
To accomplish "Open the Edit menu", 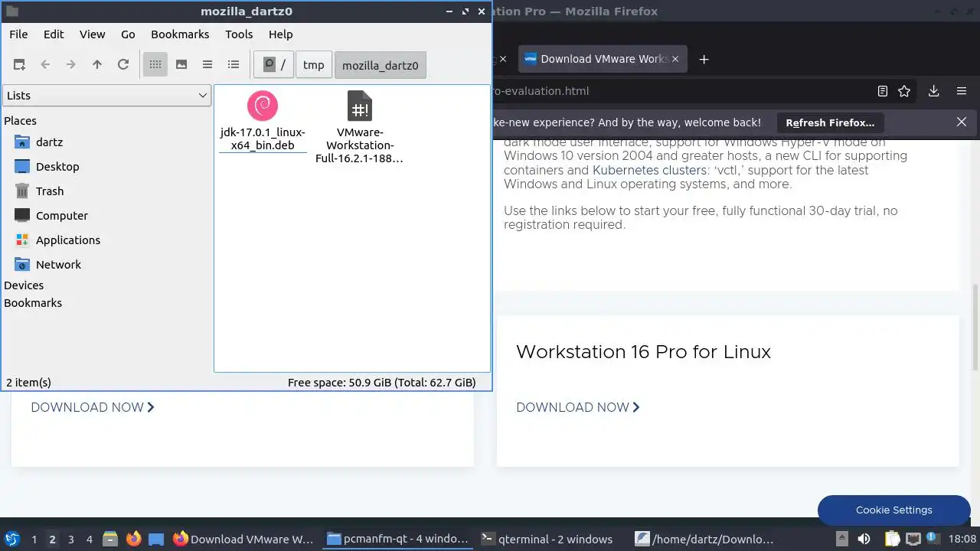I will click(54, 34).
